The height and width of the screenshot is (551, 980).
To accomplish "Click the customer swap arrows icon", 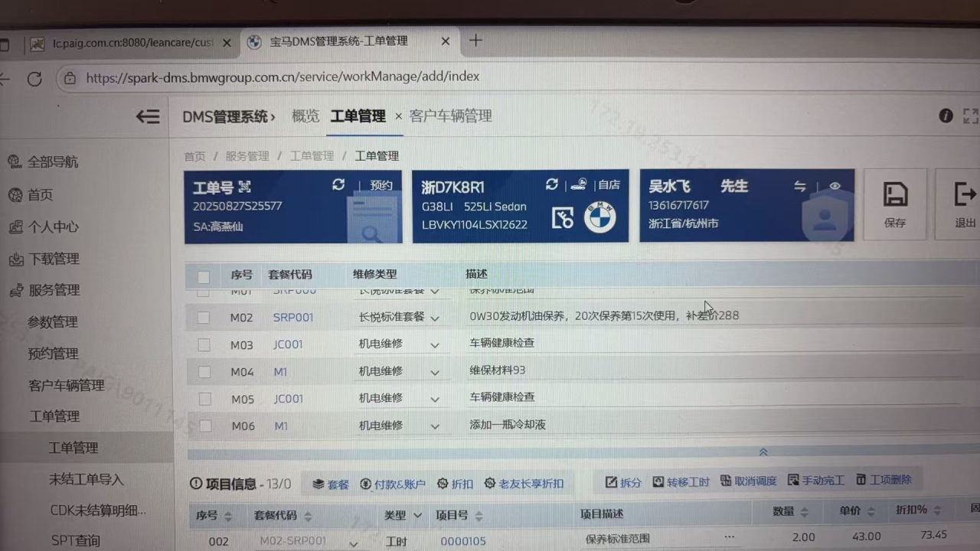I will pyautogui.click(x=800, y=186).
